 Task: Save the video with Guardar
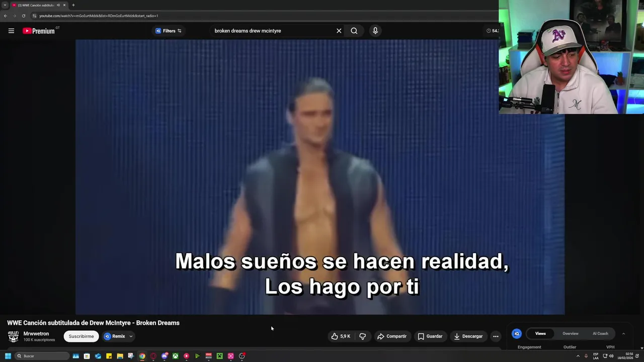coord(430,336)
